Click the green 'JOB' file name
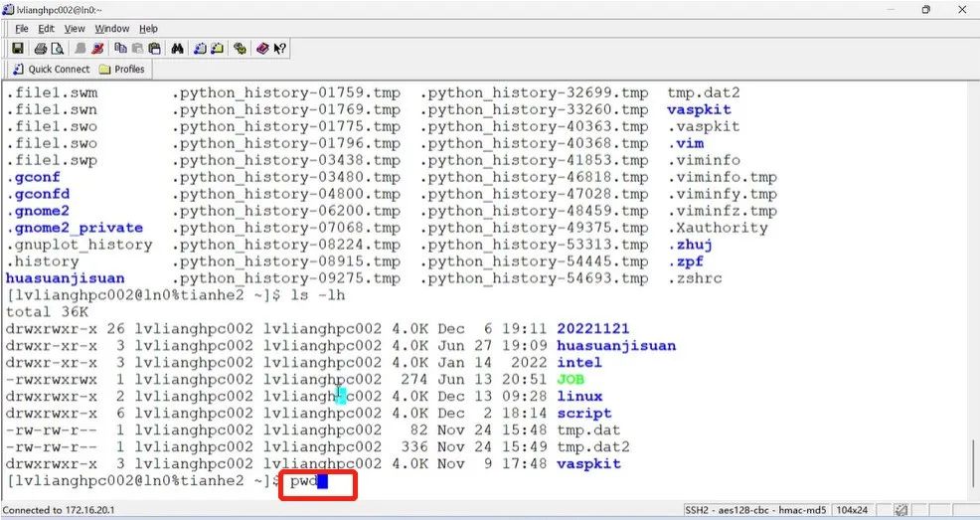 (x=571, y=380)
